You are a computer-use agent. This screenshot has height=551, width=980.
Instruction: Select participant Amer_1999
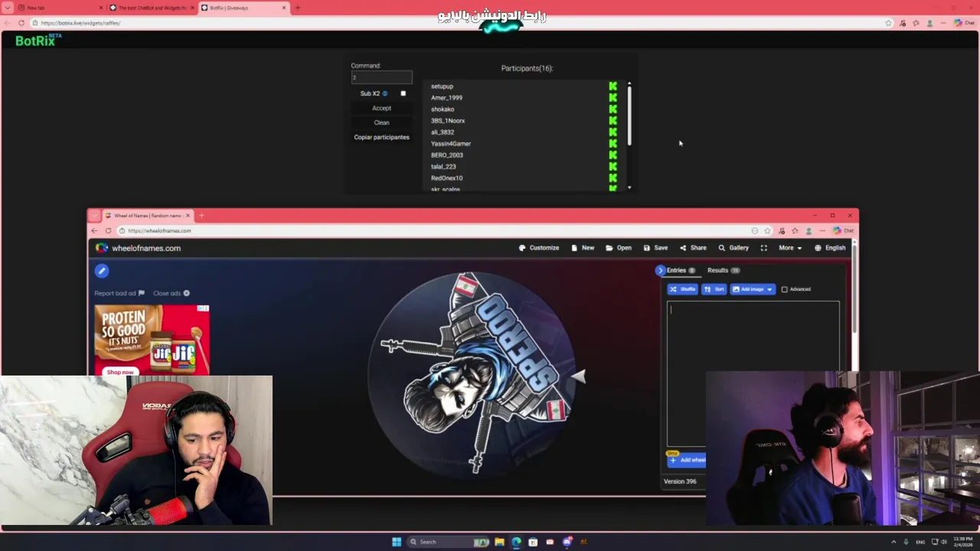(x=446, y=98)
